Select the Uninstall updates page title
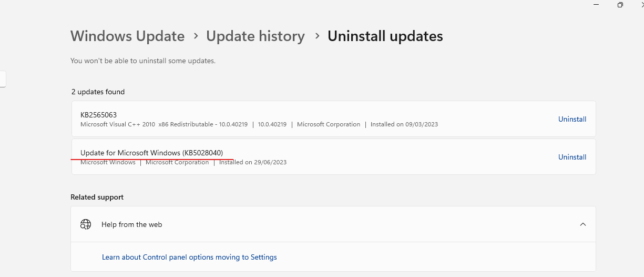 385,36
